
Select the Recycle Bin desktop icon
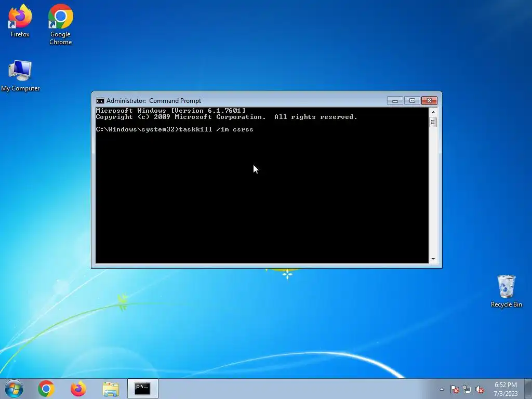(506, 291)
